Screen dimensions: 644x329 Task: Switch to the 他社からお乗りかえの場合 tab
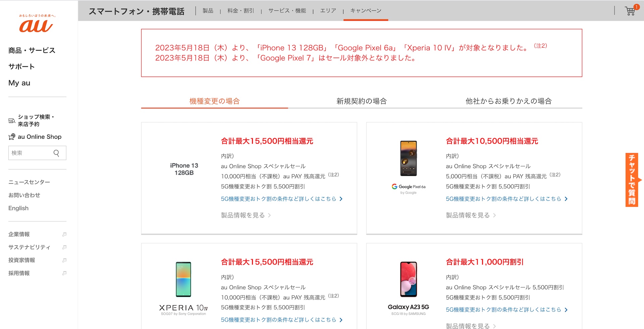pyautogui.click(x=508, y=101)
